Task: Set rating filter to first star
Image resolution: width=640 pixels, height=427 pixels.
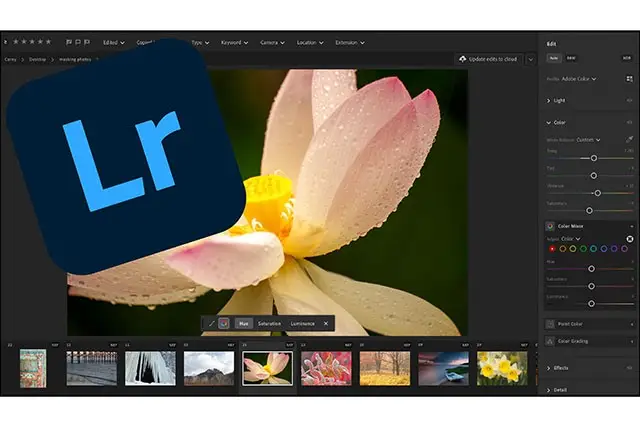Action: (x=16, y=42)
